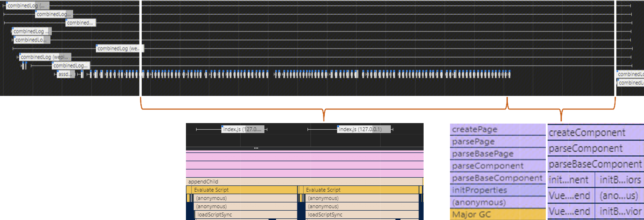The width and height of the screenshot is (644, 220).
Task: Click the index.js (127.0.0.1) request
Action: 363,129
